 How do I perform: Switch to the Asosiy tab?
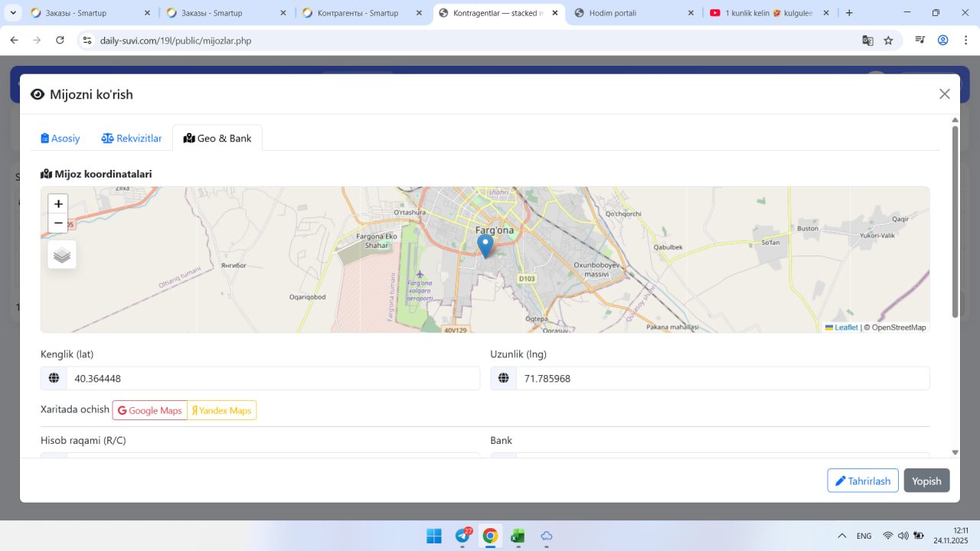[60, 139]
